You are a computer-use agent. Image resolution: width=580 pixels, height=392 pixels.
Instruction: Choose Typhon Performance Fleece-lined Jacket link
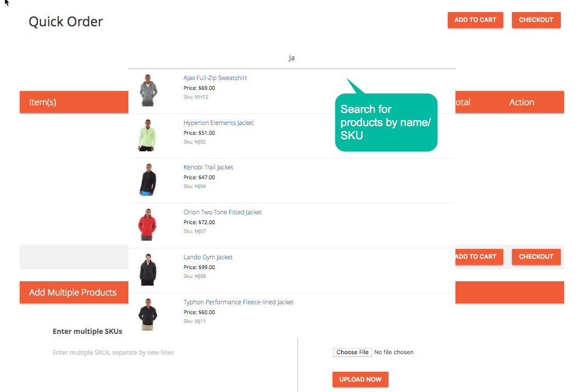[238, 302]
